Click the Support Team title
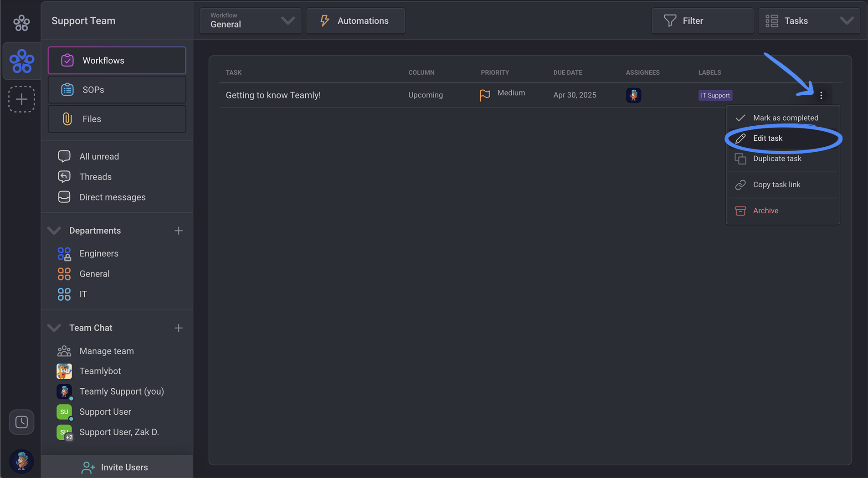Viewport: 868px width, 478px height. [x=83, y=21]
